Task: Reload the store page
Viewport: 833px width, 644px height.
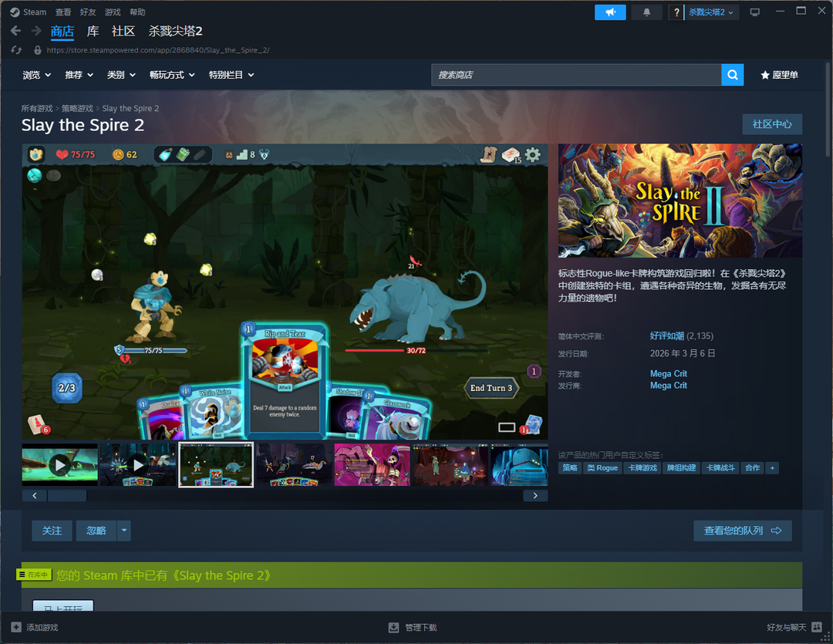Action: (x=16, y=50)
